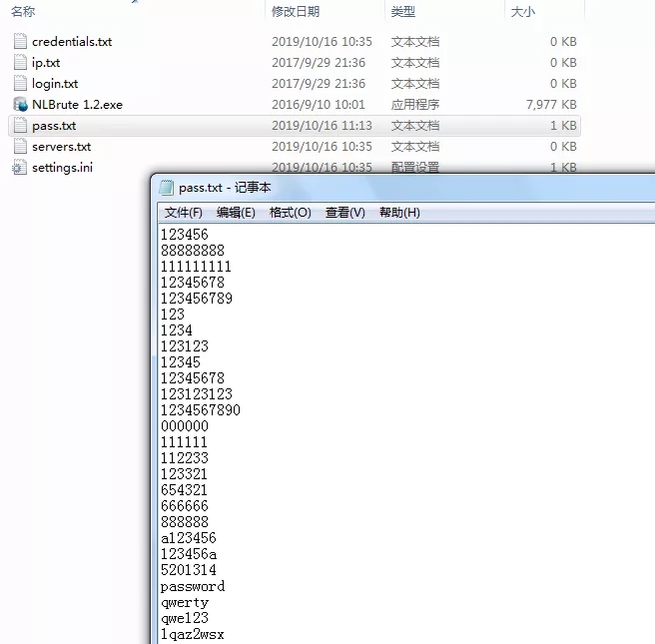This screenshot has height=644, width=655.
Task: Click the ip.txt file icon
Action: [20, 63]
